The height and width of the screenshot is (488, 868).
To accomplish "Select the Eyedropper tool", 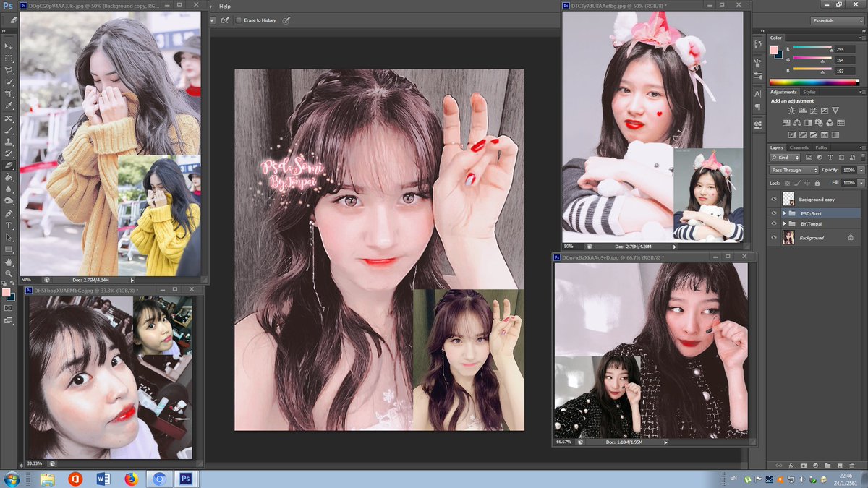I will click(9, 105).
